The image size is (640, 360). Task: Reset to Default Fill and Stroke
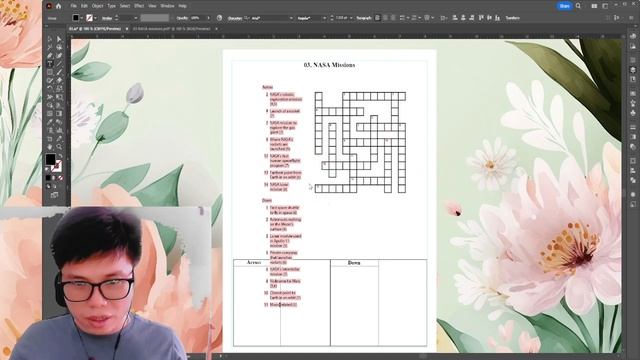click(47, 169)
